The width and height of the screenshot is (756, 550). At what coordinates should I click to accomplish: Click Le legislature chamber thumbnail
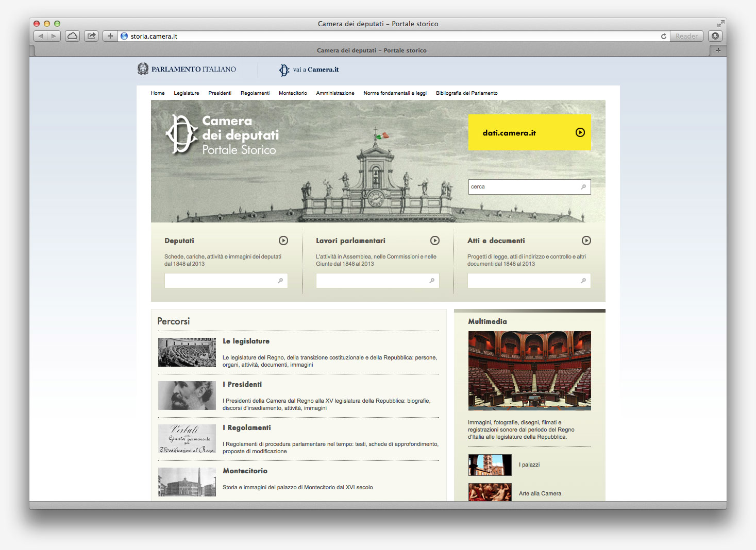pyautogui.click(x=187, y=352)
